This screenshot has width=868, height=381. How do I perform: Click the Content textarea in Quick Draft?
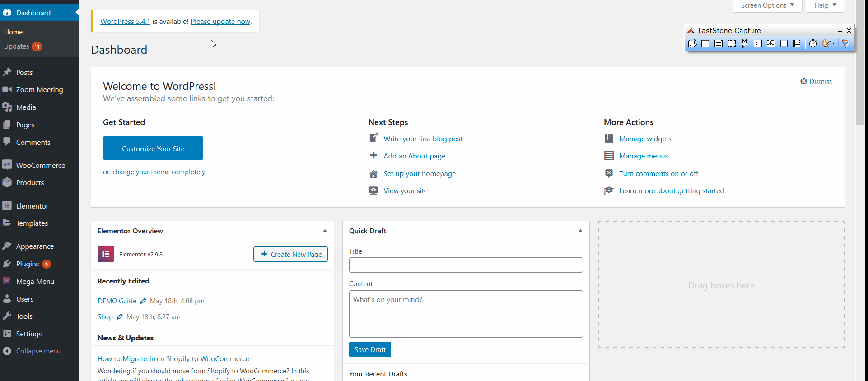coord(466,314)
